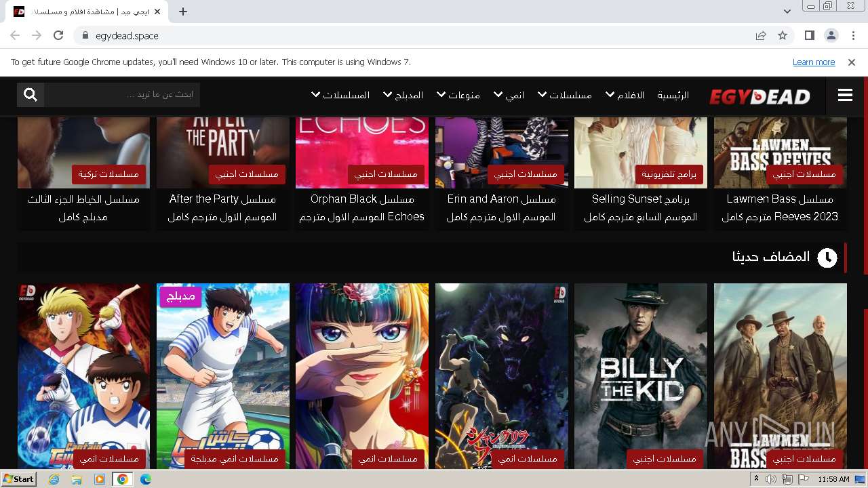Dismiss the Chrome update notification bar
868x488 pixels.
[852, 62]
